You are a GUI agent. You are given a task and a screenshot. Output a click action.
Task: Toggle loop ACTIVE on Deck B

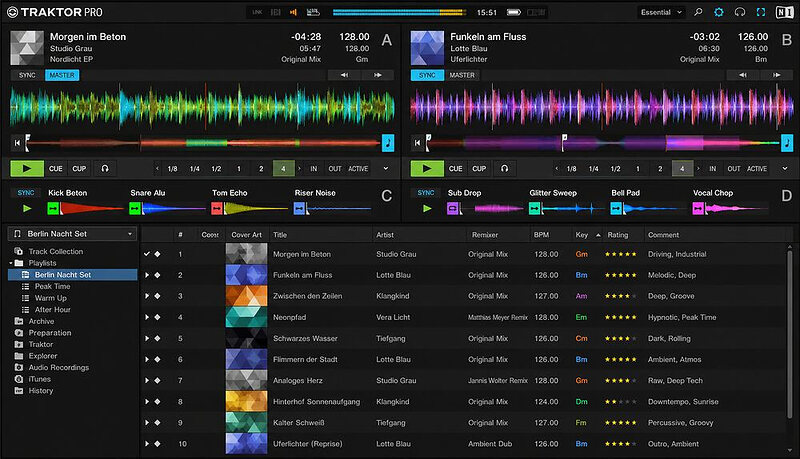(x=757, y=168)
